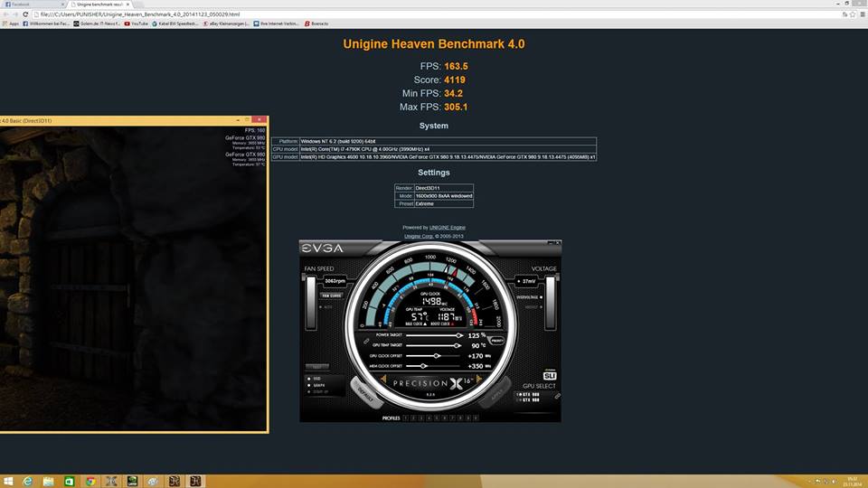Open the Chrome menu button
Image resolution: width=868 pixels, height=488 pixels.
[863, 14]
